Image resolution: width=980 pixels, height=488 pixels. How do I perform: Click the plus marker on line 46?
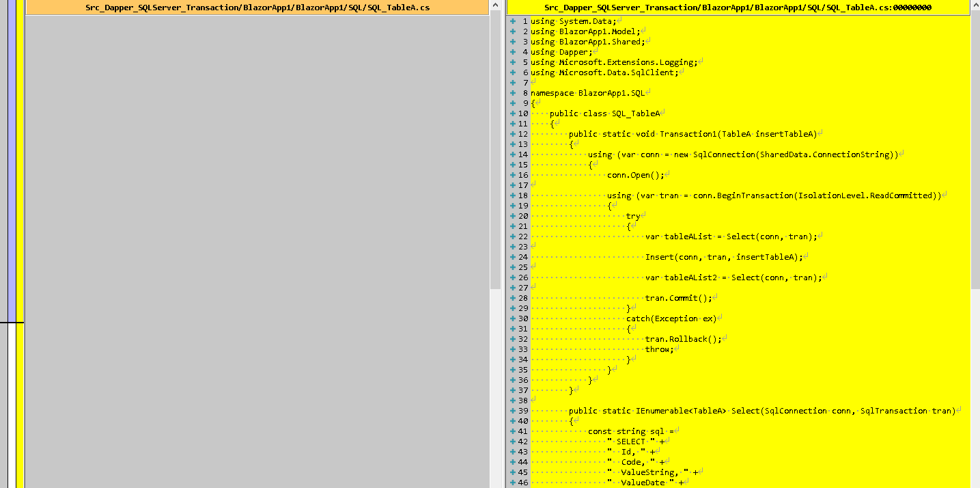[x=512, y=483]
